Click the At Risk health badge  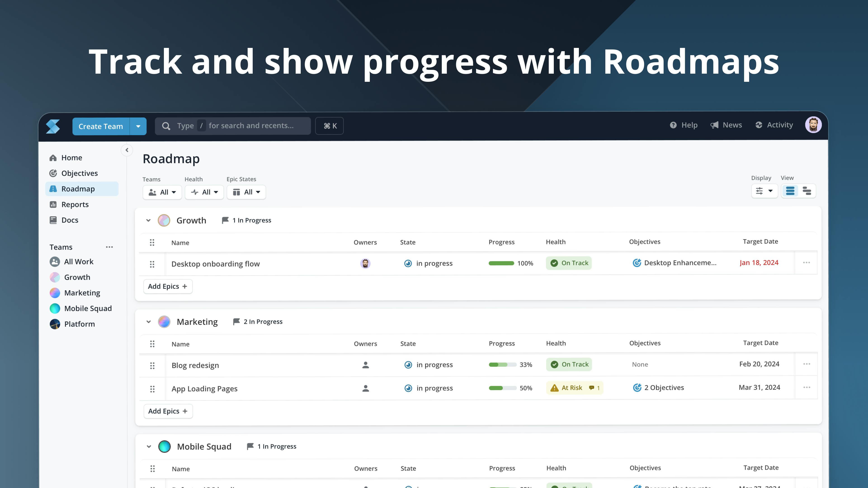pyautogui.click(x=575, y=388)
